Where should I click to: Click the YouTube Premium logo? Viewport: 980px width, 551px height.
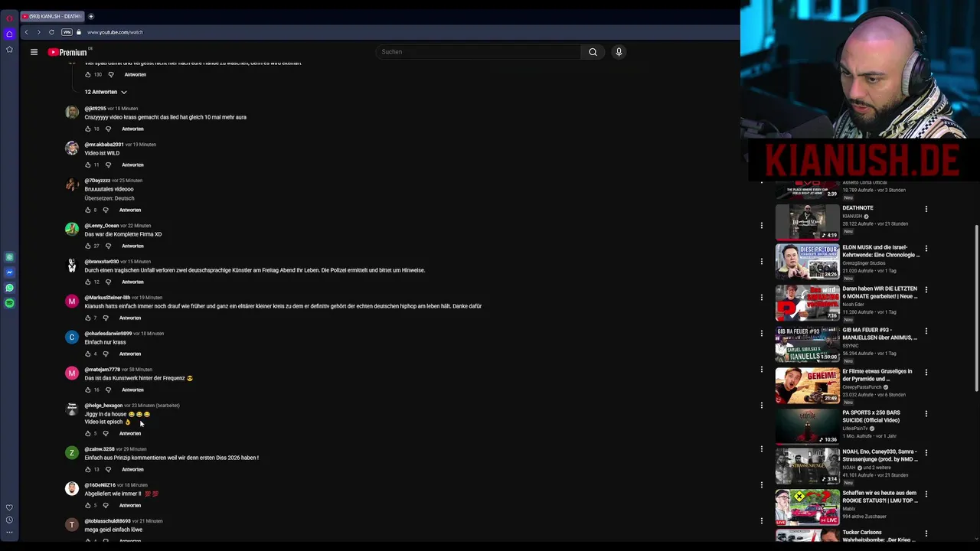tap(68, 52)
